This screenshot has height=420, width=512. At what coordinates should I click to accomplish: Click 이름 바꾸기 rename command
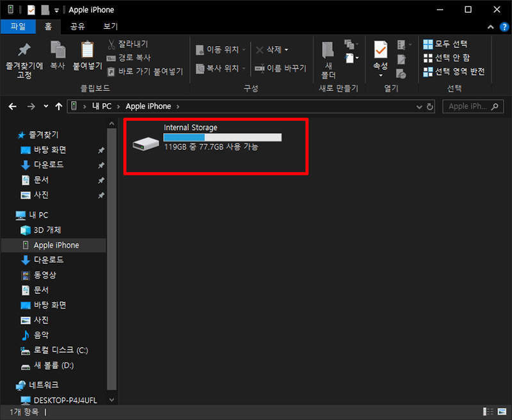point(281,69)
